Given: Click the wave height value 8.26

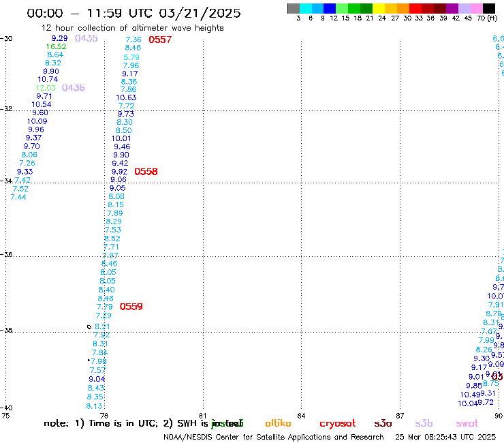Looking at the screenshot, I should coord(484,350).
